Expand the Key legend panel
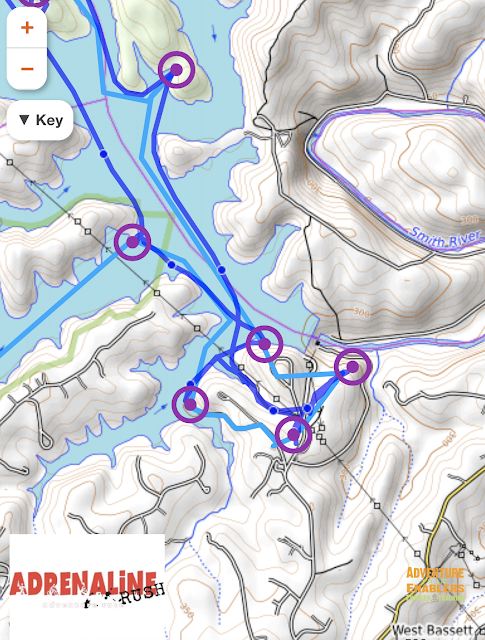 pyautogui.click(x=40, y=120)
